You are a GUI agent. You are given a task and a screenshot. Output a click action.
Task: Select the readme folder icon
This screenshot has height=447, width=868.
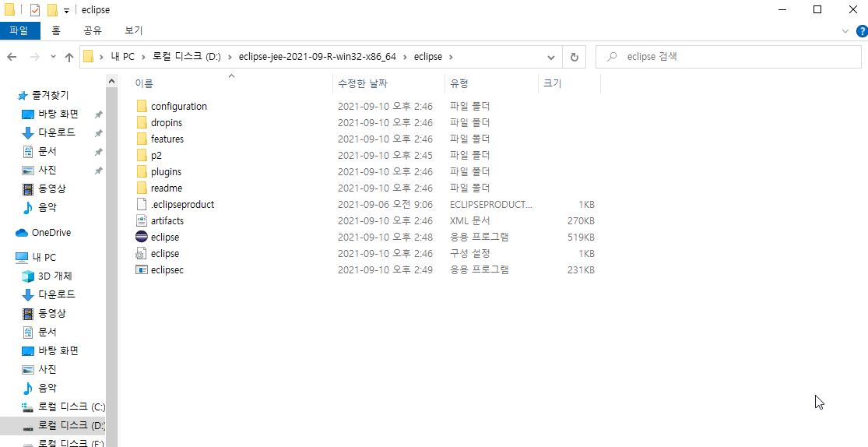tap(142, 188)
